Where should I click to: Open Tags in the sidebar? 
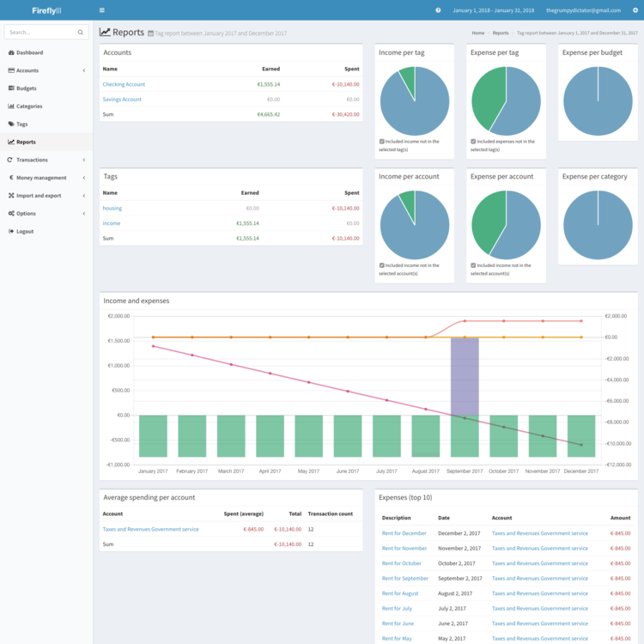(x=22, y=125)
